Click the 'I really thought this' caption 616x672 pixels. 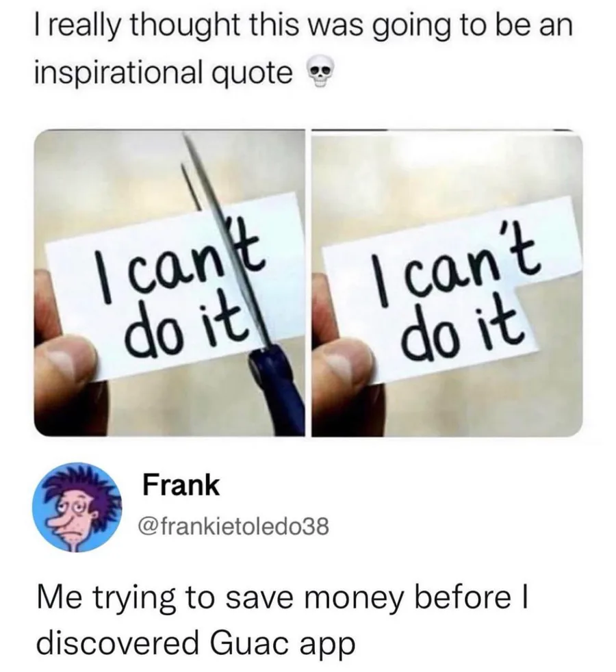coord(303,49)
